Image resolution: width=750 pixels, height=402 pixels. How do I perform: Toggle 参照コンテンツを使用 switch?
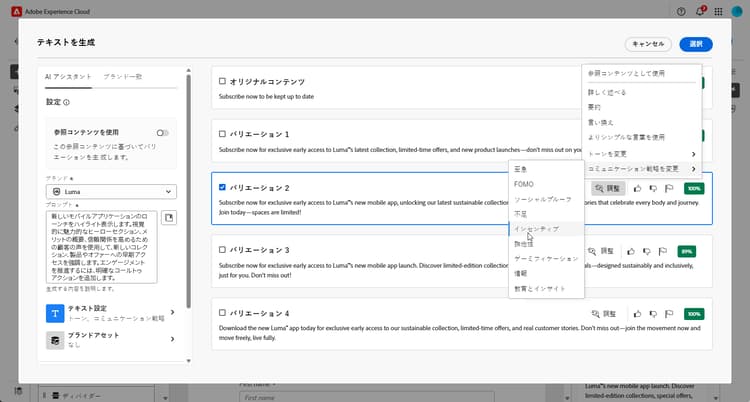tap(163, 133)
